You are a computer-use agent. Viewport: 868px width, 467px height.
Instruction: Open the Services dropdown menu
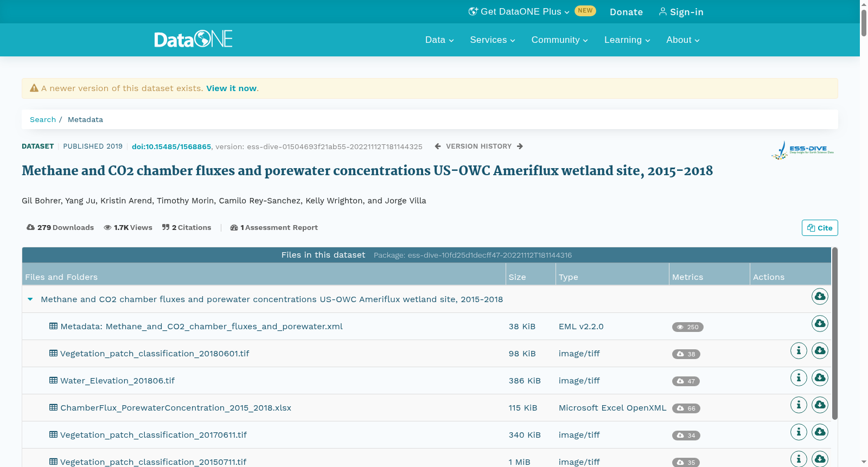(x=493, y=40)
